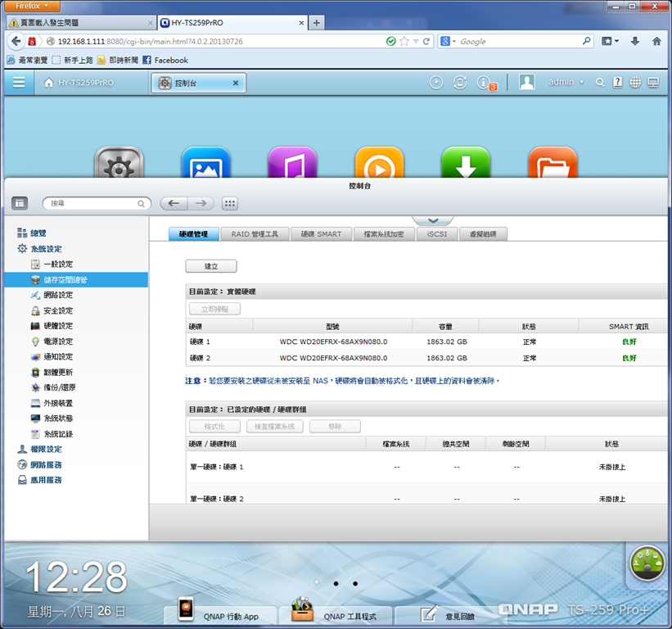Image resolution: width=672 pixels, height=629 pixels.
Task: Open the QTS main hamburger menu
Action: (x=19, y=82)
